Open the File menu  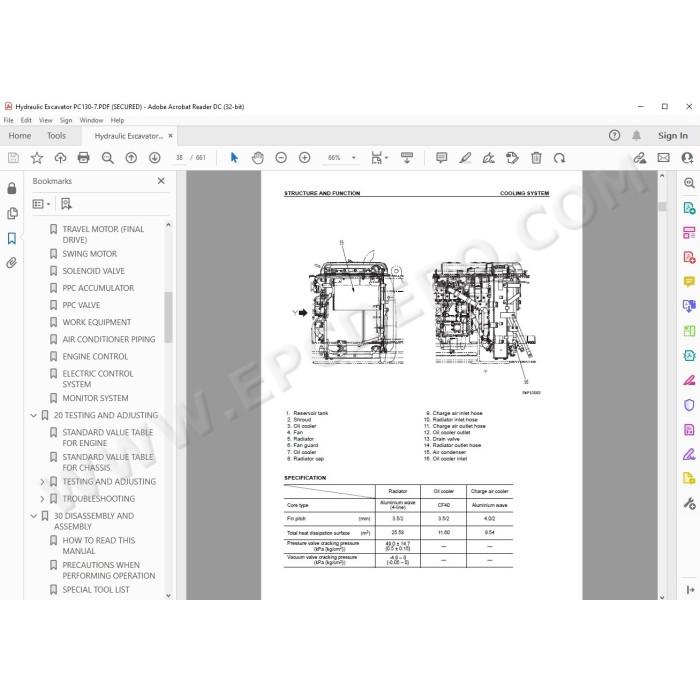tap(8, 120)
